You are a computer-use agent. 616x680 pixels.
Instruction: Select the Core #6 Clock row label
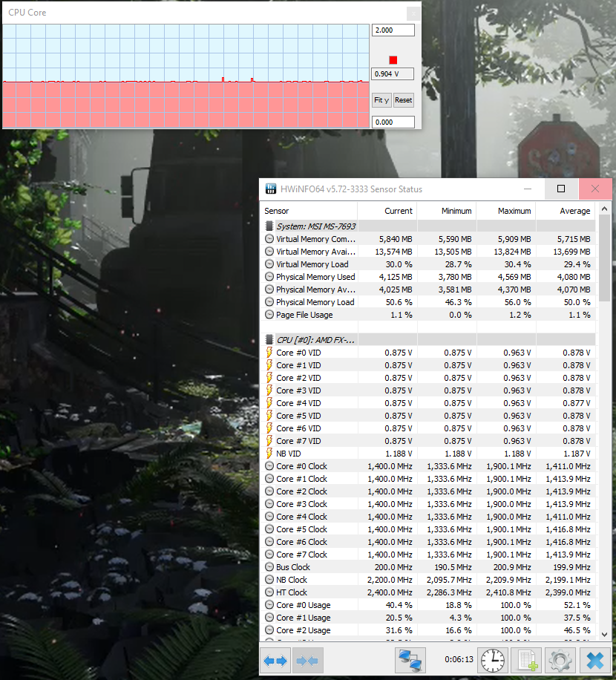(x=302, y=542)
